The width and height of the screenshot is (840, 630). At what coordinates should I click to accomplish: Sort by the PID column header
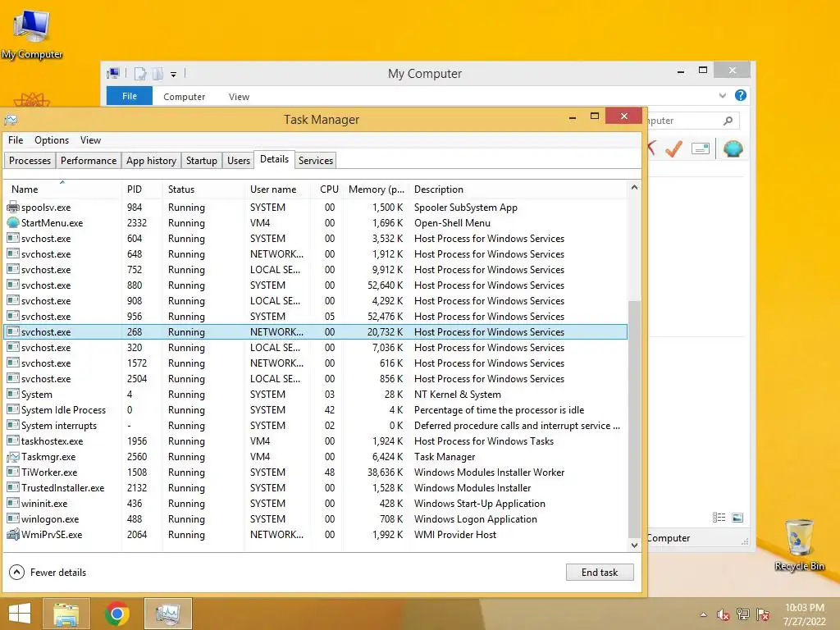tap(142, 189)
